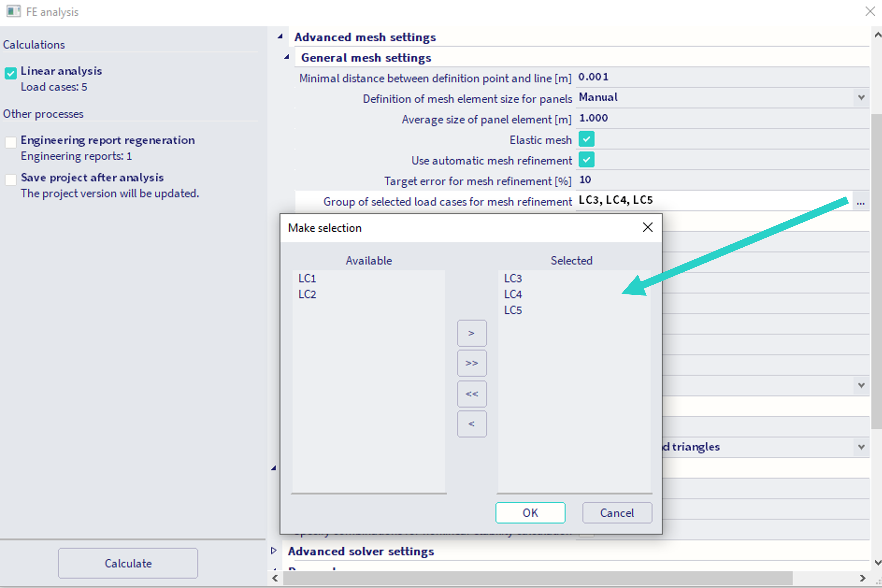This screenshot has width=882, height=588.
Task: Enable Engineering report regeneration checkbox
Action: tap(11, 142)
